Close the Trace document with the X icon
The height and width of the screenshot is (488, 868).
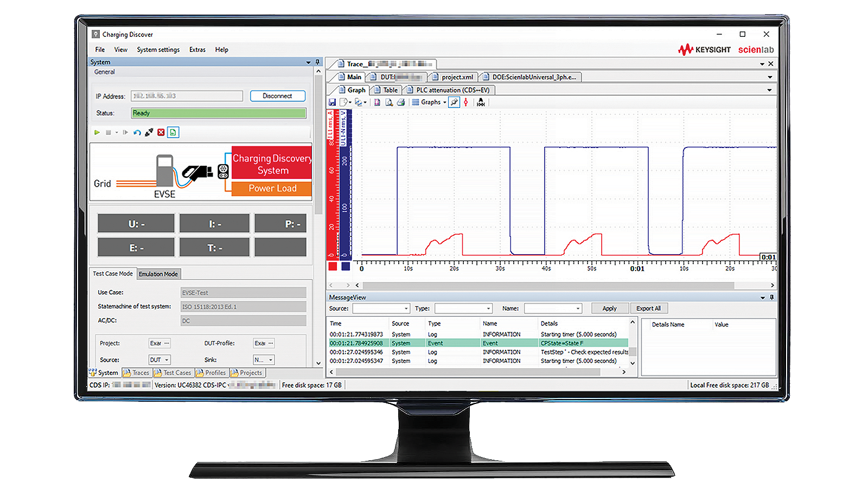point(771,63)
